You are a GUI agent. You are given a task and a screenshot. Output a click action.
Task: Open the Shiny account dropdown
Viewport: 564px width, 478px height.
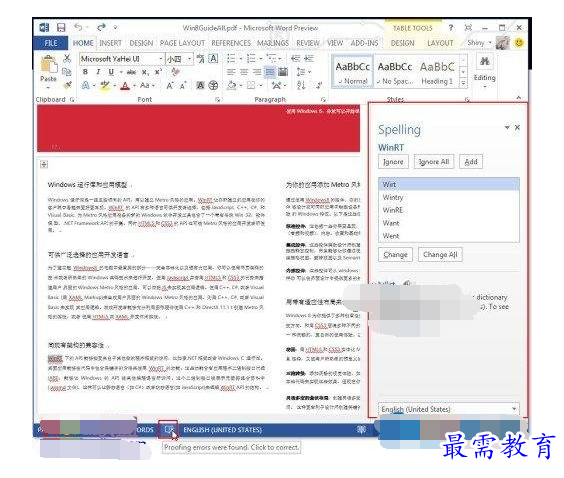pyautogui.click(x=479, y=43)
